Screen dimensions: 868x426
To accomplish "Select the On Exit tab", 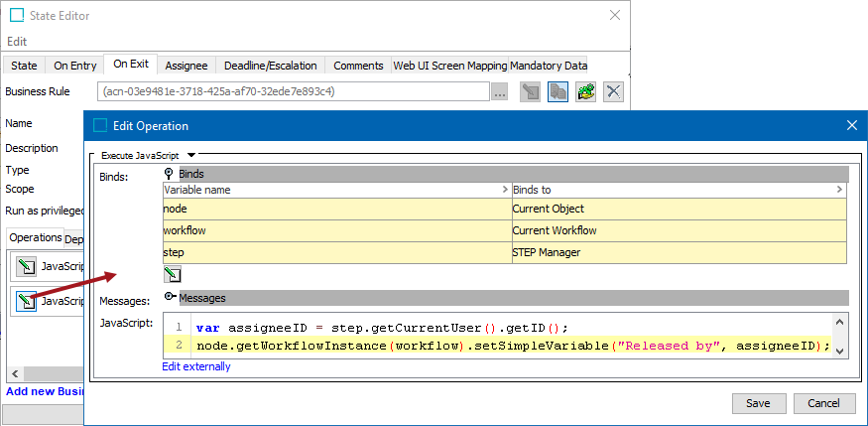I will tap(131, 64).
